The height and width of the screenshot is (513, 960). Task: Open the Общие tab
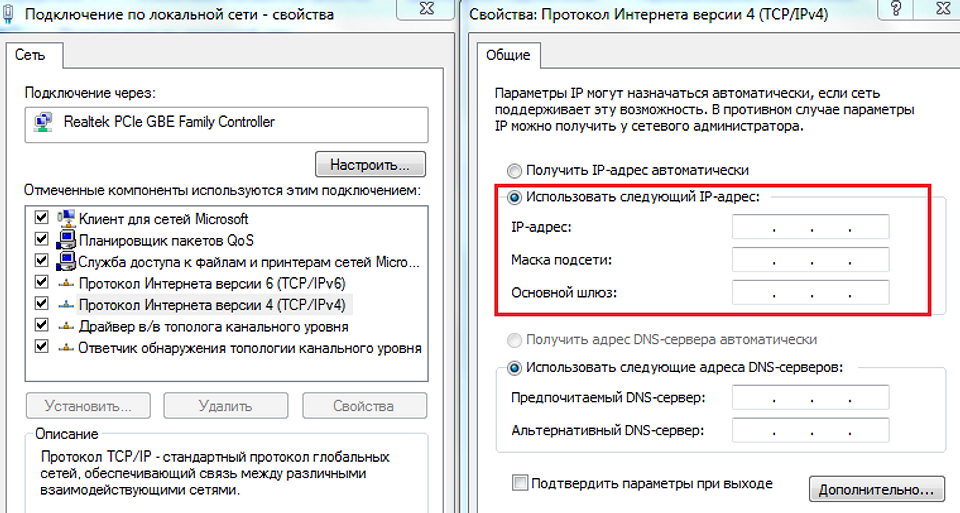508,55
